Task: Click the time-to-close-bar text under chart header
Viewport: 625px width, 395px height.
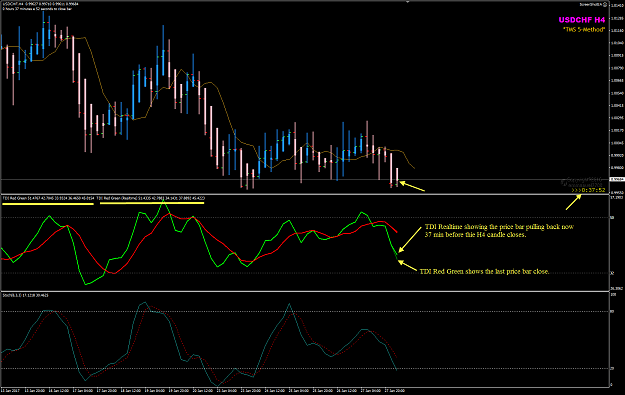Action: [37, 9]
